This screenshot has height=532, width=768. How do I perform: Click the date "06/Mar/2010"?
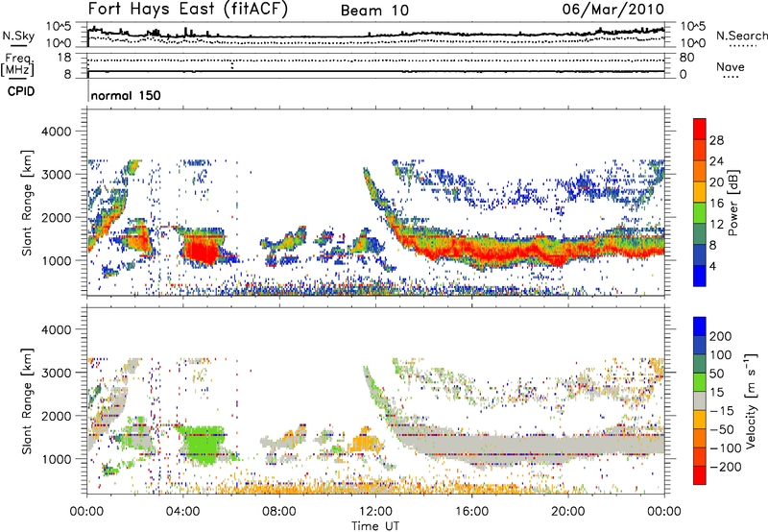coord(612,9)
